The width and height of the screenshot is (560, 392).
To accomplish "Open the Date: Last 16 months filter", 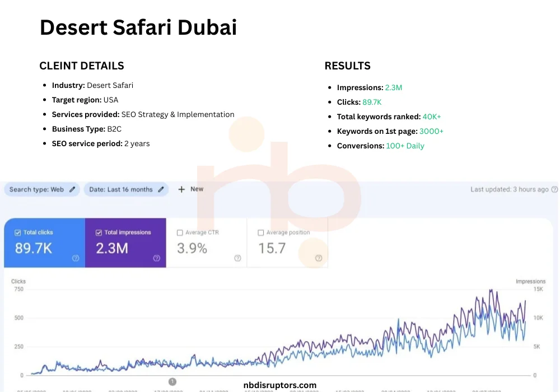I will tap(121, 189).
